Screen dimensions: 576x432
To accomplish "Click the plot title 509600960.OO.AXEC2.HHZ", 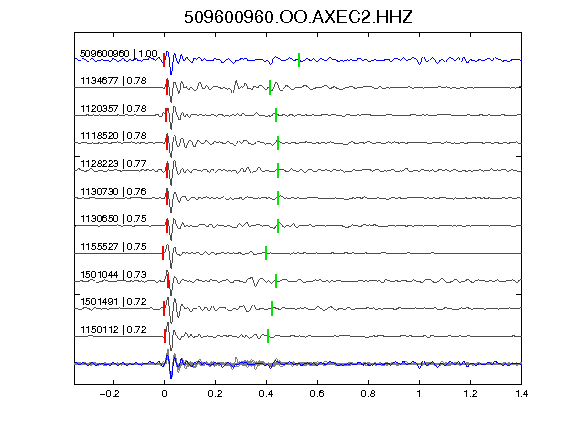I will click(x=298, y=17).
